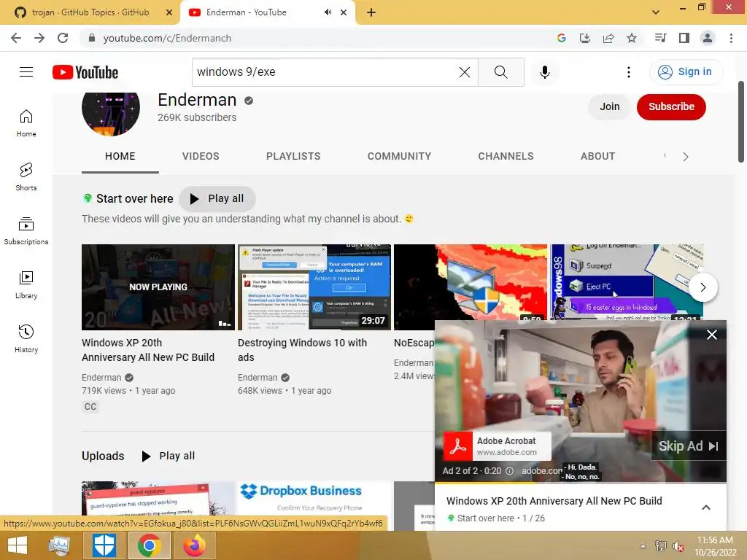Screen dimensions: 747x560
Task: Click the Enderman channel avatar
Action: [111, 113]
